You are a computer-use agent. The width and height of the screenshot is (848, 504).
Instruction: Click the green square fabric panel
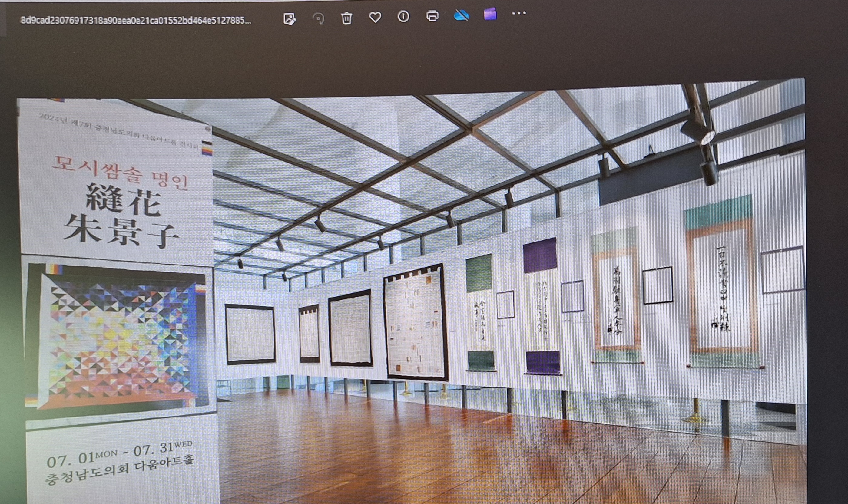[x=479, y=273]
